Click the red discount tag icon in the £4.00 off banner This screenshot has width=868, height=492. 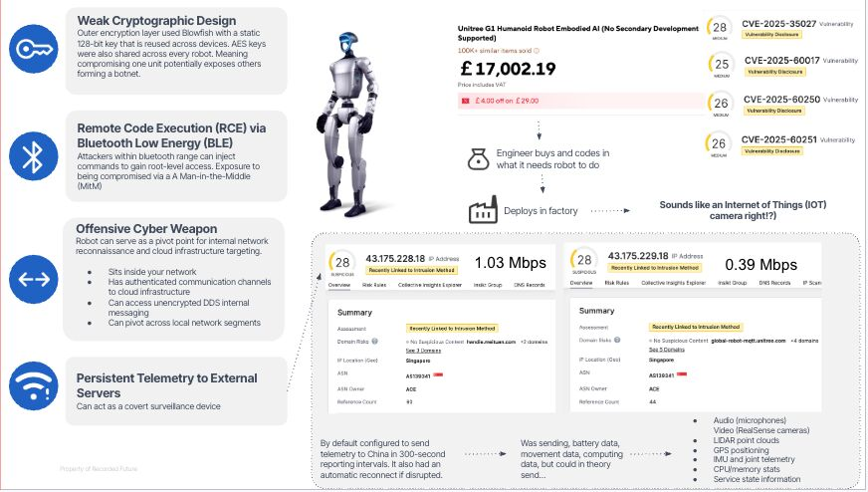pos(466,101)
